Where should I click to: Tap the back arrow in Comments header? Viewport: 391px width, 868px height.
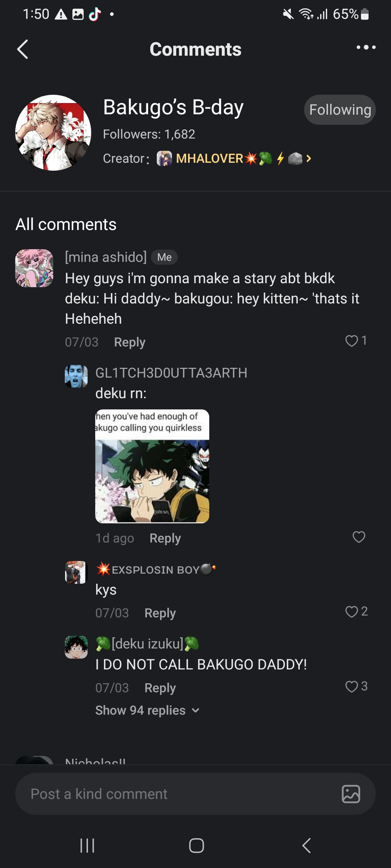tap(22, 49)
